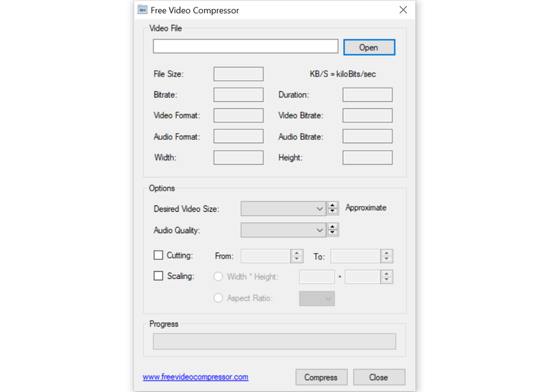This screenshot has height=392, width=548.
Task: Open the www.freevideocompressor.com link
Action: pyautogui.click(x=196, y=377)
